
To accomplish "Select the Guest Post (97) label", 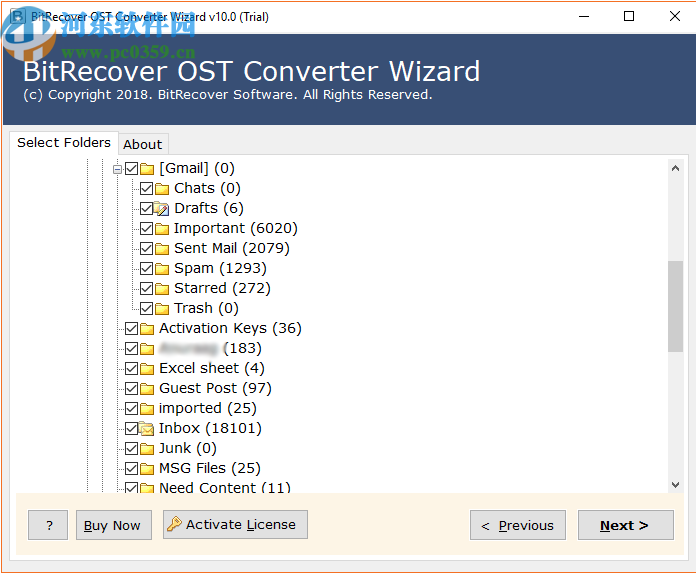I will pos(215,389).
